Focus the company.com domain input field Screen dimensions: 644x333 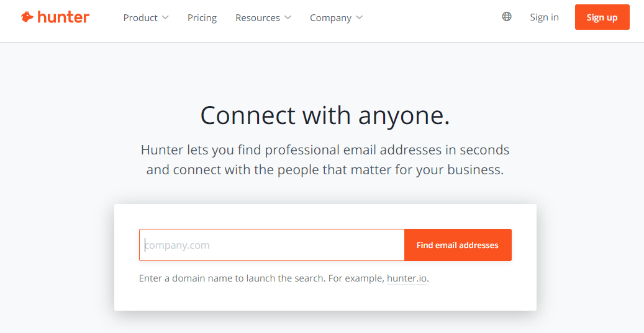[x=272, y=245]
